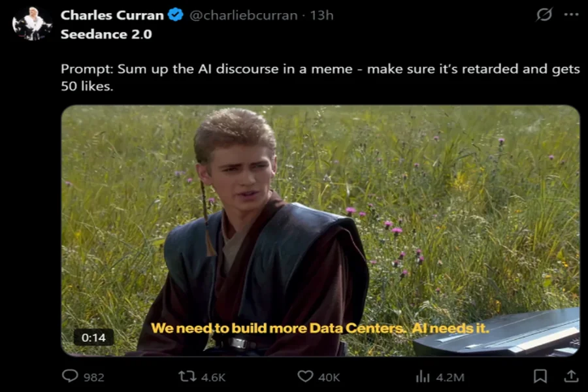Click the 4.2M views count

click(x=450, y=377)
